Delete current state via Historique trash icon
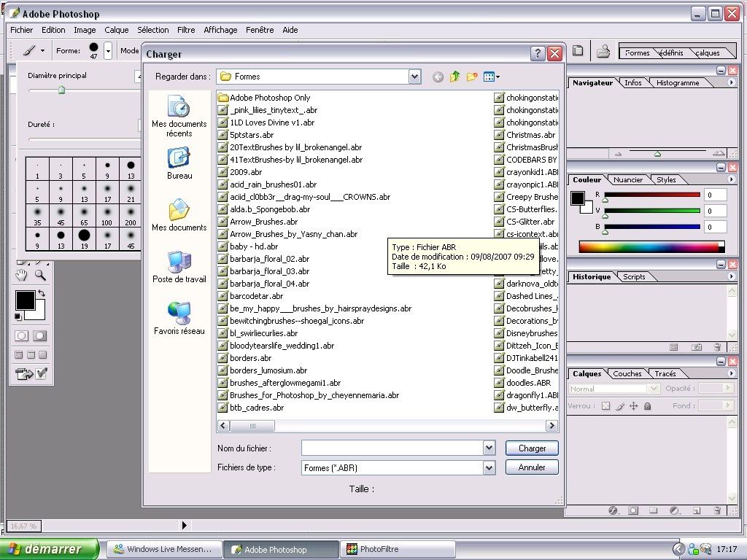 718,347
